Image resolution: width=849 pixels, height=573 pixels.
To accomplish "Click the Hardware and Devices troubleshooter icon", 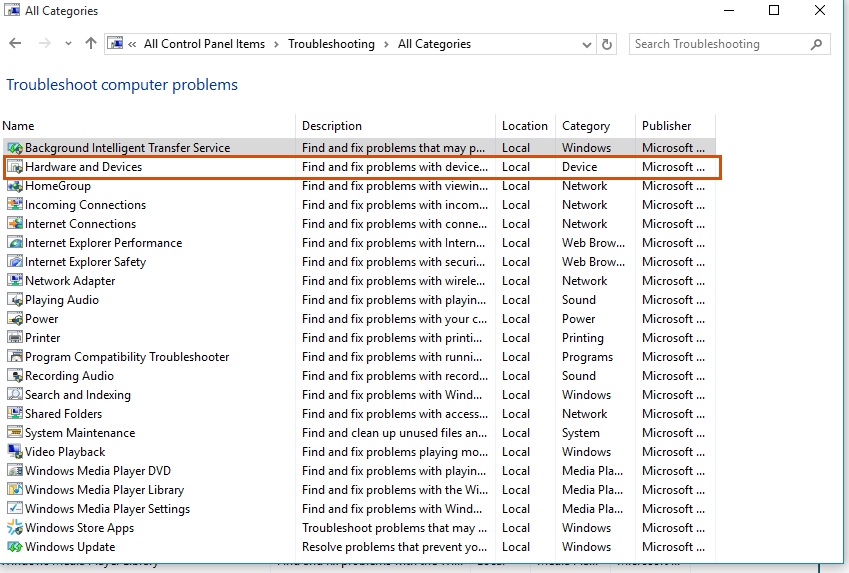I will tap(15, 167).
